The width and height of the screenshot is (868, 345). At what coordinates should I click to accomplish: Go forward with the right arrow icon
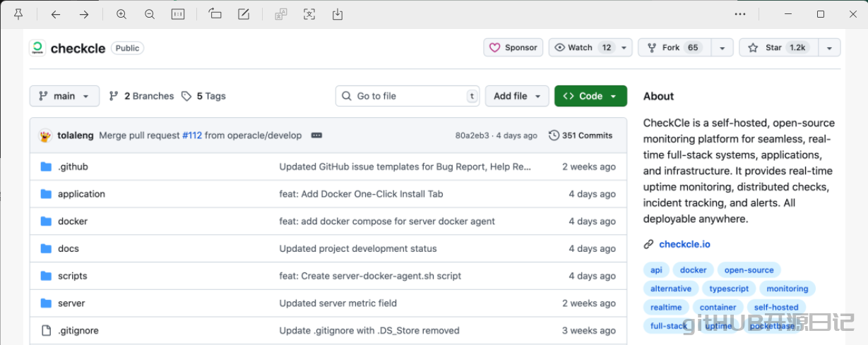click(x=84, y=14)
